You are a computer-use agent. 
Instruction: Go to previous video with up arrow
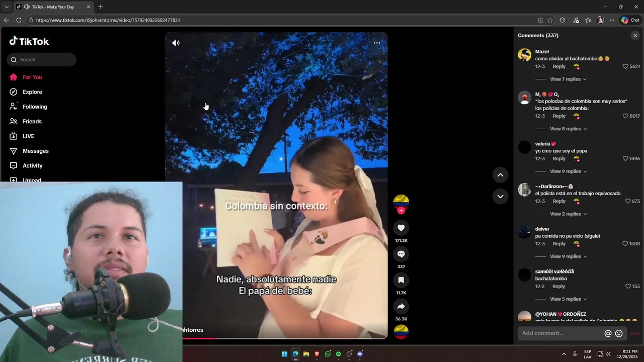[500, 175]
